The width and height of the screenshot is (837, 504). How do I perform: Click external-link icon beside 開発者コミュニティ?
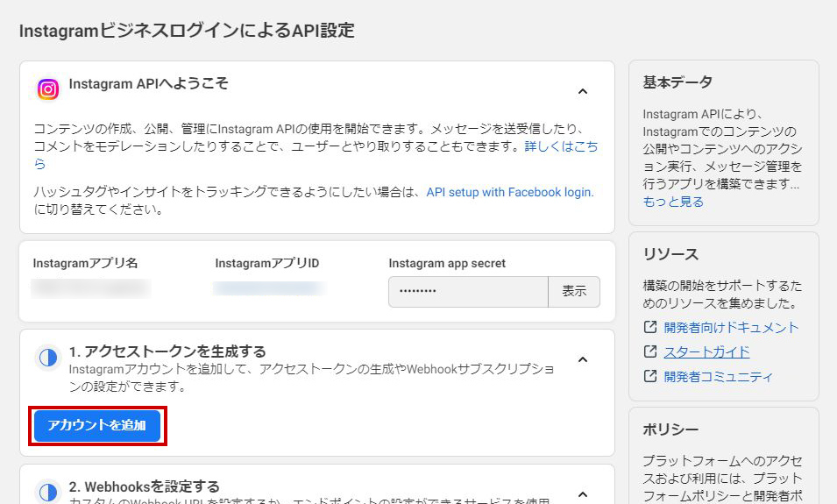click(650, 376)
